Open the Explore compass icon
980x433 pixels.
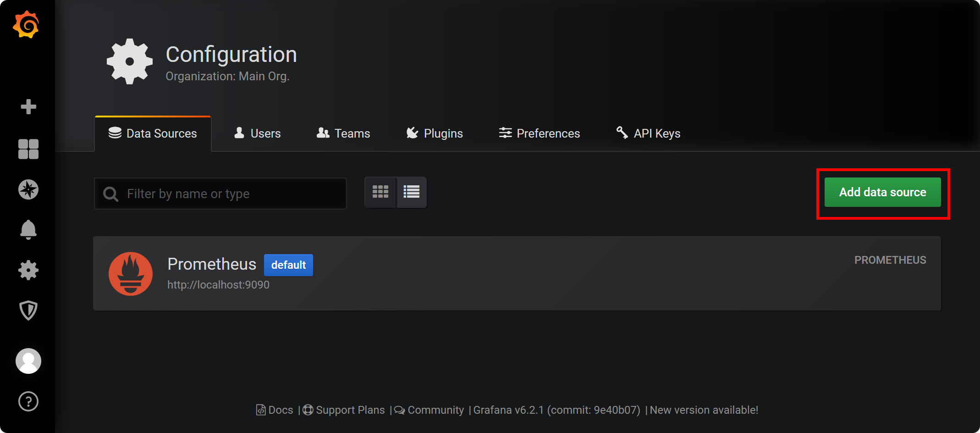click(x=28, y=189)
